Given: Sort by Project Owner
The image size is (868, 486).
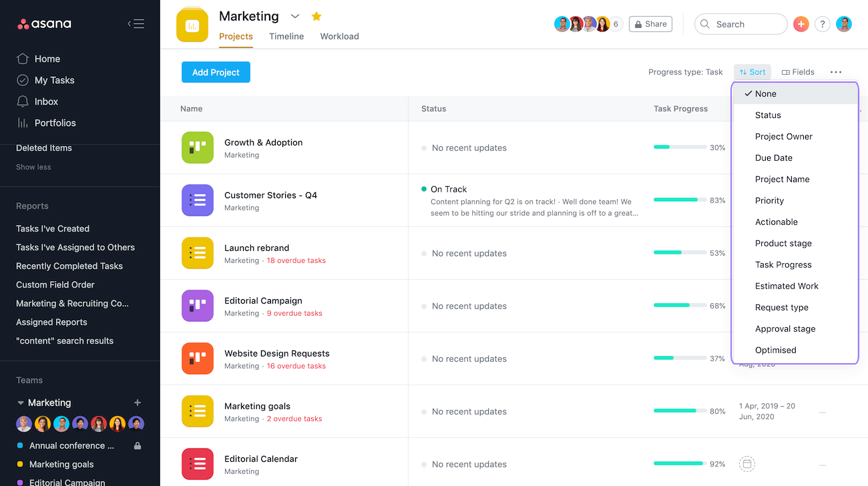Looking at the screenshot, I should tap(795, 136).
